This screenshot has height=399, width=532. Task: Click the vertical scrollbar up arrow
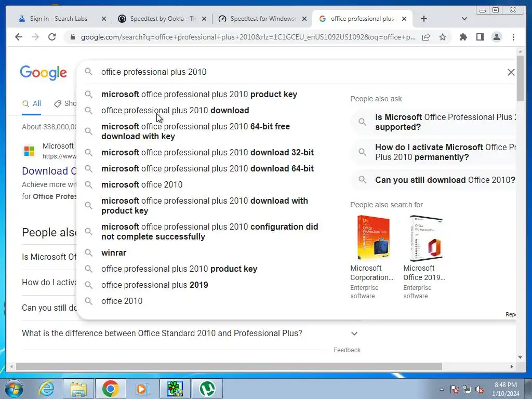coord(521,51)
